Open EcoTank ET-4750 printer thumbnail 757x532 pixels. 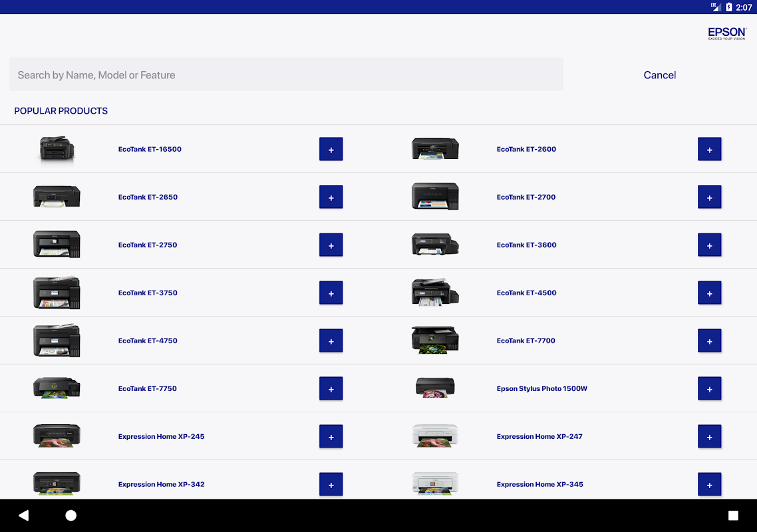(57, 340)
